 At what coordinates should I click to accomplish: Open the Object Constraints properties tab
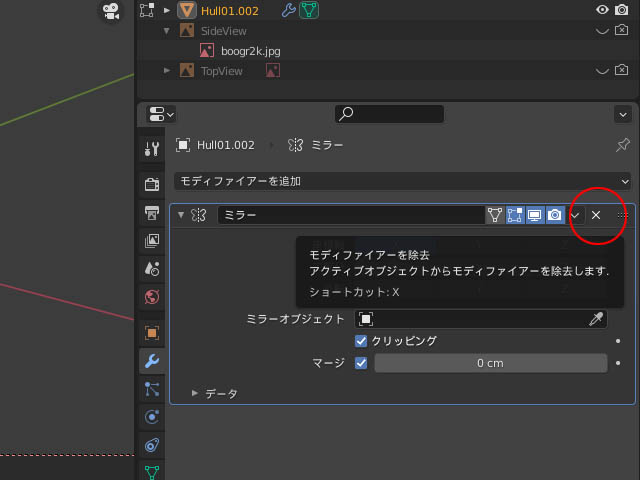[152, 445]
